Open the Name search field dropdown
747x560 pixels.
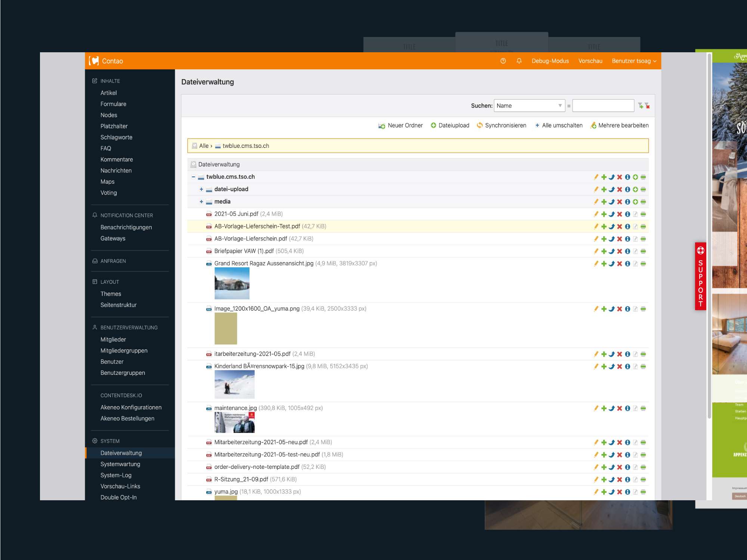pyautogui.click(x=529, y=106)
